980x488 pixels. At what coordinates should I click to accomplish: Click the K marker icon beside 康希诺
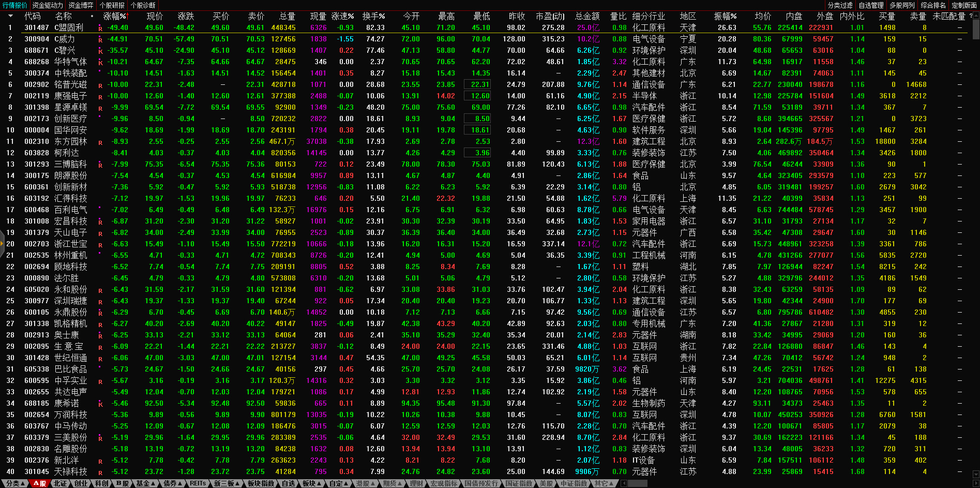[x=100, y=404]
